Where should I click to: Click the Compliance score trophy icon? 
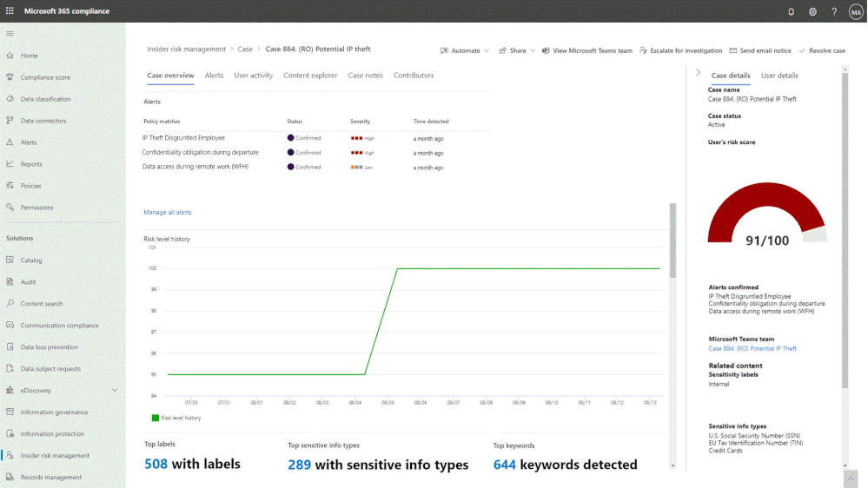click(10, 77)
